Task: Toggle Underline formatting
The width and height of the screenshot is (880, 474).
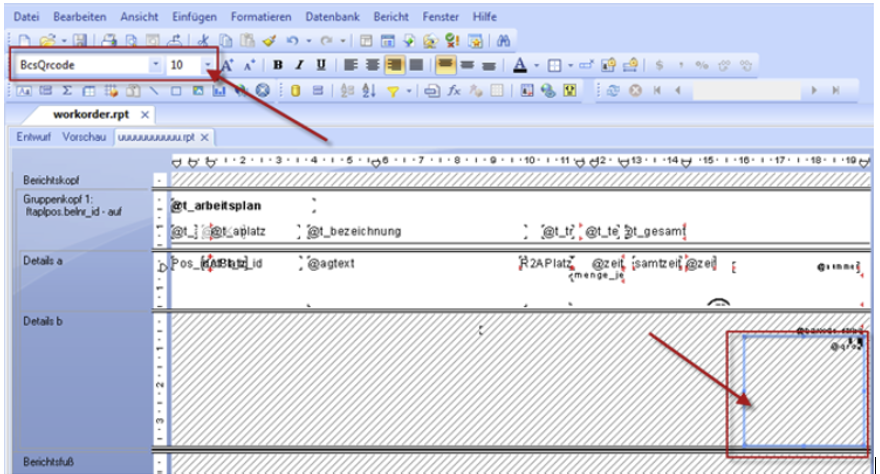Action: 320,65
